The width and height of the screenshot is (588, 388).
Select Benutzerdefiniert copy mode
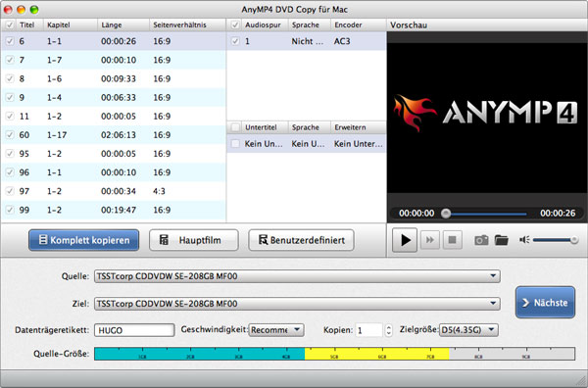pos(301,240)
